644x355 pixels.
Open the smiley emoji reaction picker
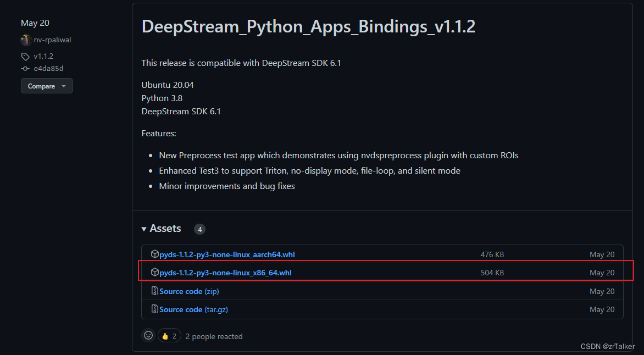click(x=148, y=335)
